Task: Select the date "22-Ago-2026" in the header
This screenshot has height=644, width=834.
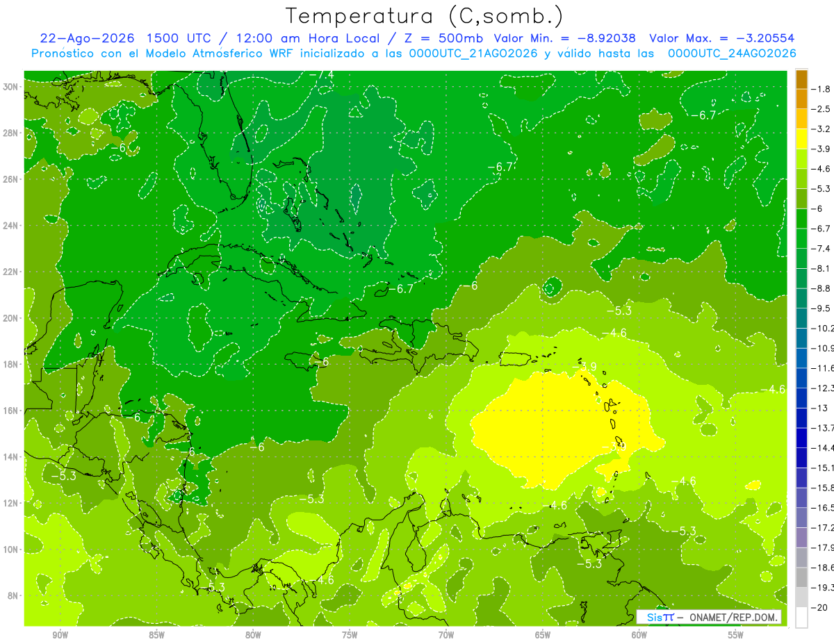Action: (x=88, y=39)
